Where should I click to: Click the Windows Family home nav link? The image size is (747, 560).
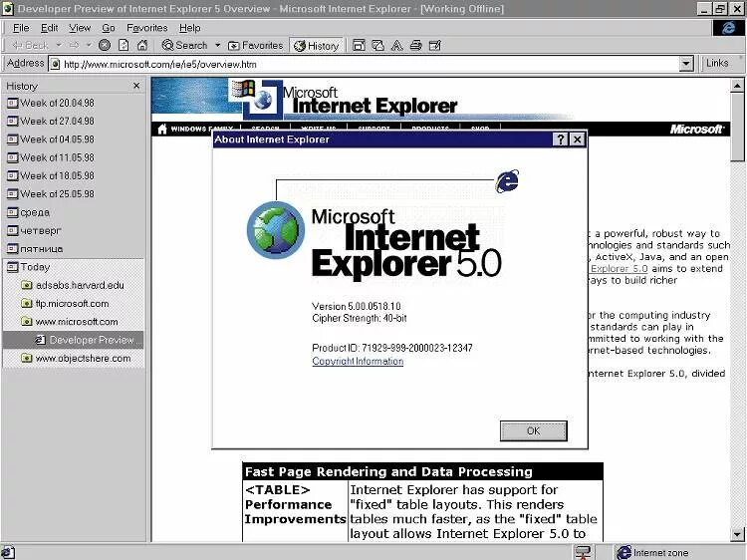point(195,129)
